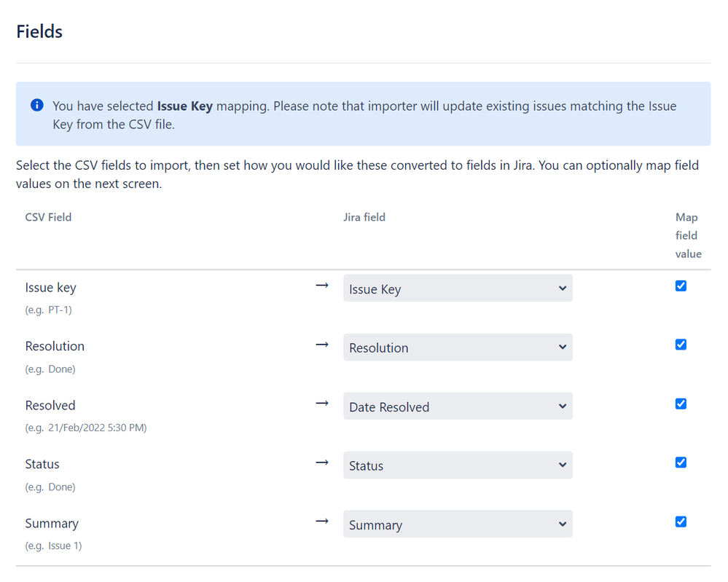Open the Issue Key Jira field dropdown
This screenshot has width=728, height=582.
click(x=458, y=288)
